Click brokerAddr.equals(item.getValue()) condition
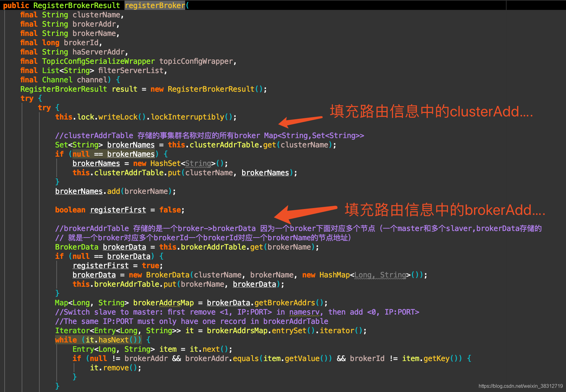 pyautogui.click(x=259, y=358)
